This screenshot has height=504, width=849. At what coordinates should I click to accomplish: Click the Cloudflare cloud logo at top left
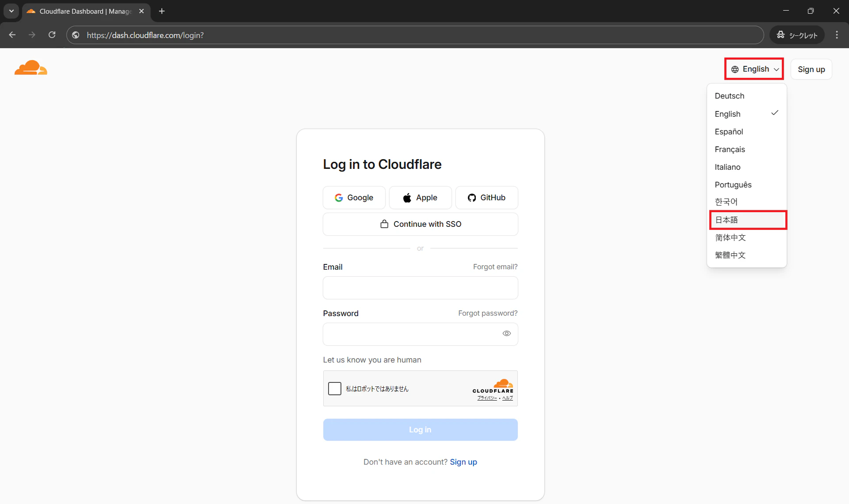(31, 68)
